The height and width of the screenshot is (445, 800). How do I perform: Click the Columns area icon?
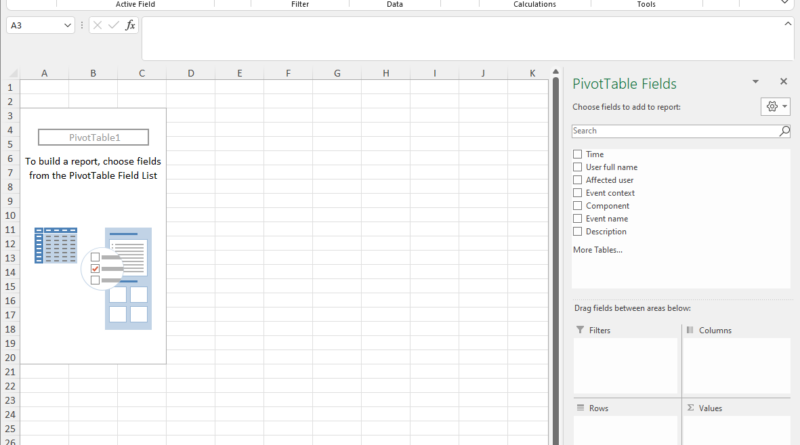pos(690,330)
